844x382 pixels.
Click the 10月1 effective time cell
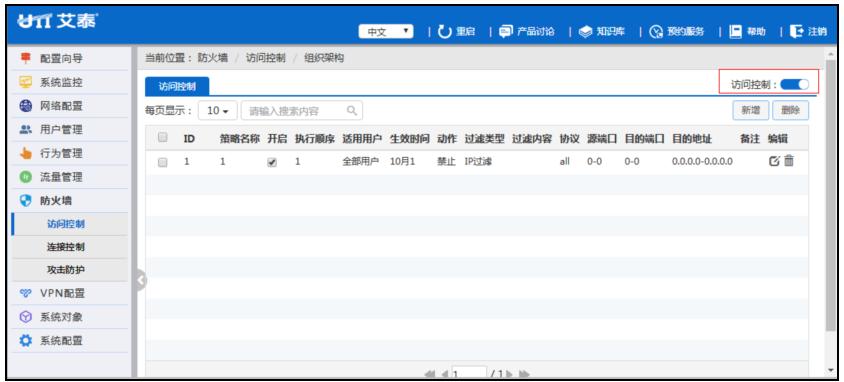(x=402, y=161)
